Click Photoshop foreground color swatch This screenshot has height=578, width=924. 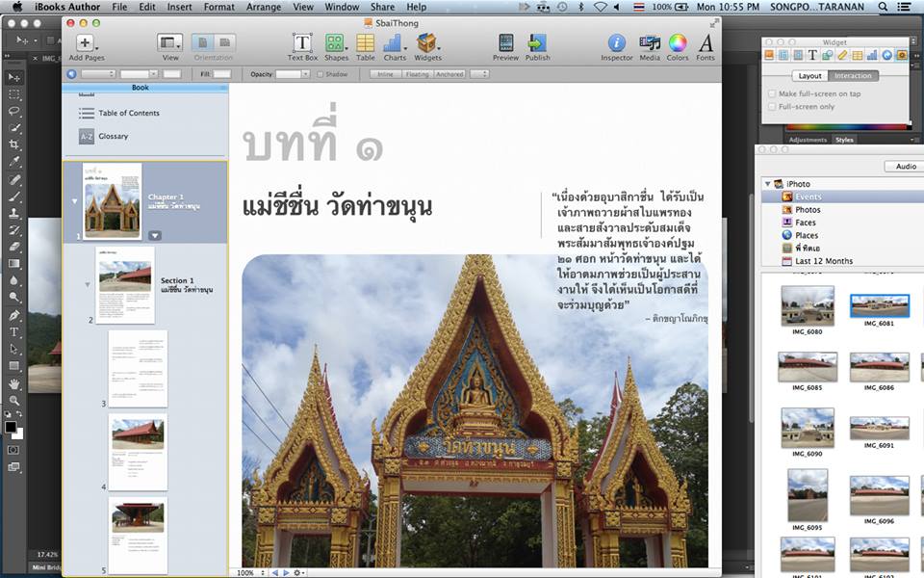[x=11, y=427]
